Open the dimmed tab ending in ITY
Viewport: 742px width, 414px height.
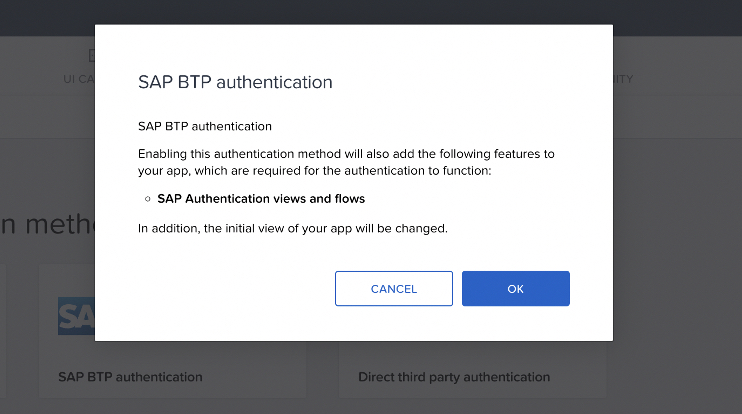(x=623, y=79)
